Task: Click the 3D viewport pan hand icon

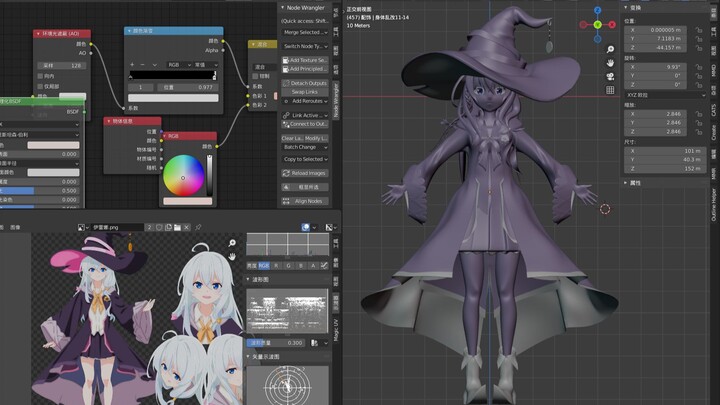Action: coord(610,62)
